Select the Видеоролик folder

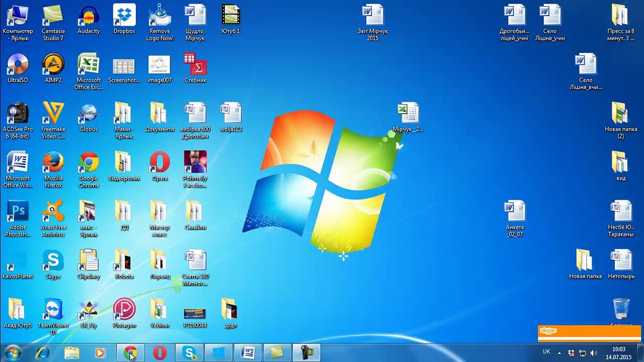click(124, 167)
